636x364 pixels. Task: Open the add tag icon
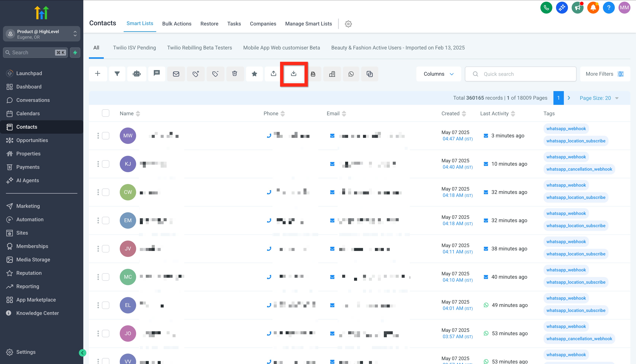pyautogui.click(x=196, y=74)
